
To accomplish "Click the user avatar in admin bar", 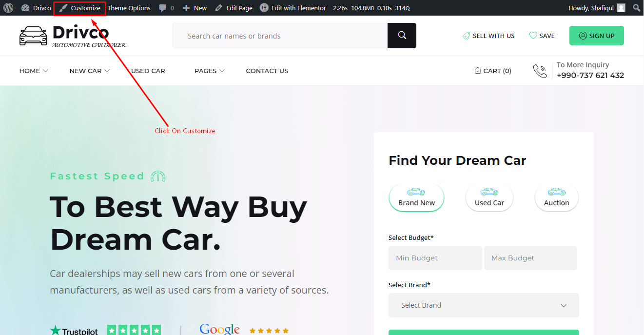I will pos(621,8).
